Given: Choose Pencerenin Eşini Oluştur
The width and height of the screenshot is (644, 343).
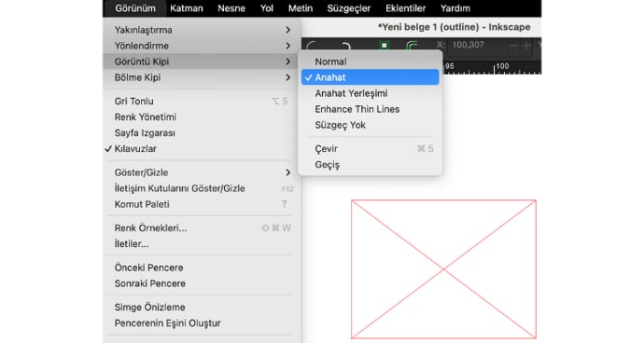Looking at the screenshot, I should (x=203, y=323).
